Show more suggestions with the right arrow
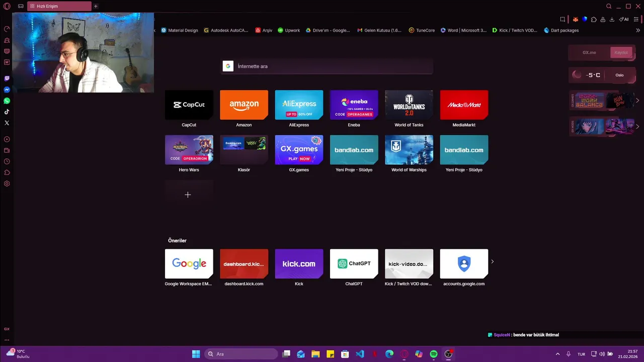This screenshot has height=362, width=644. [x=493, y=261]
